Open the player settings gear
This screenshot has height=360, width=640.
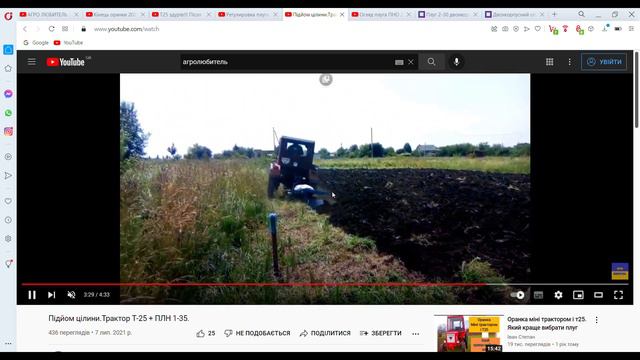click(x=558, y=295)
